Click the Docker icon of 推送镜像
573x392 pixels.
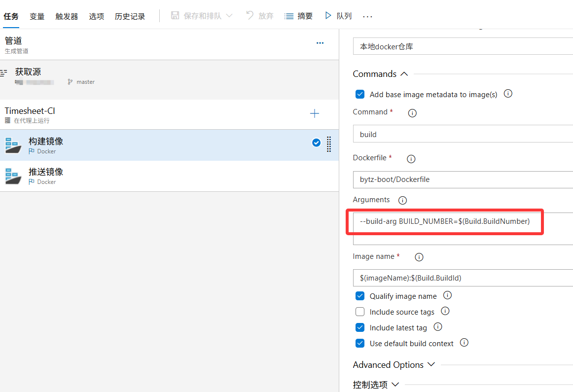point(13,176)
